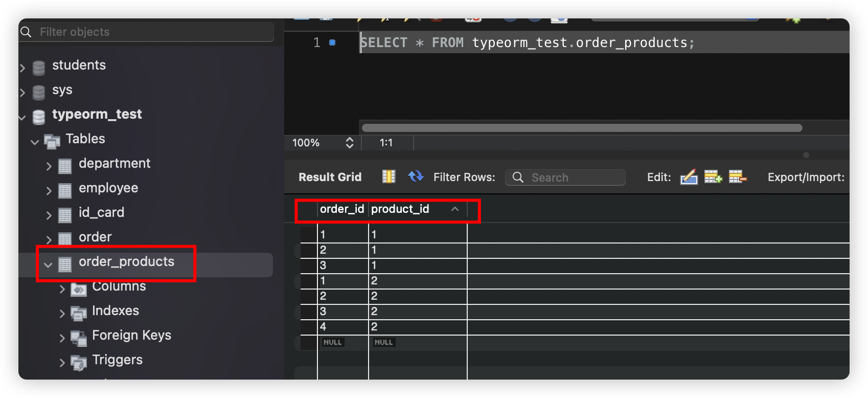868x398 pixels.
Task: Expand the sys schema
Action: 22,92
